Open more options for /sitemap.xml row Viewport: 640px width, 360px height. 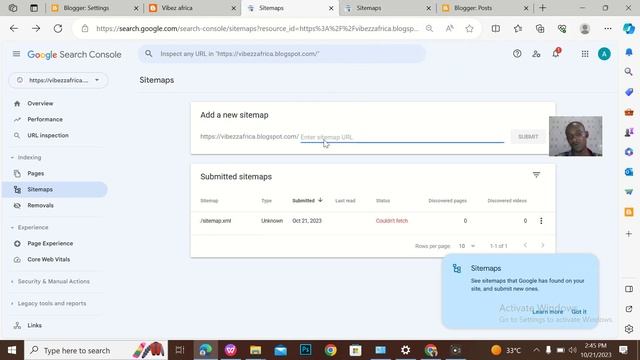(x=541, y=221)
